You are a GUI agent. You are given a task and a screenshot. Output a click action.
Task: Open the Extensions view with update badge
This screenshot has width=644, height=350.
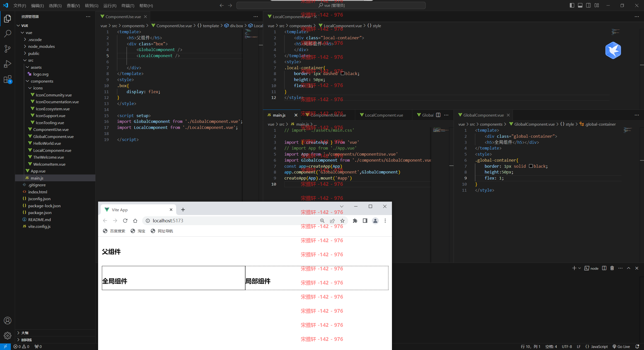click(8, 79)
